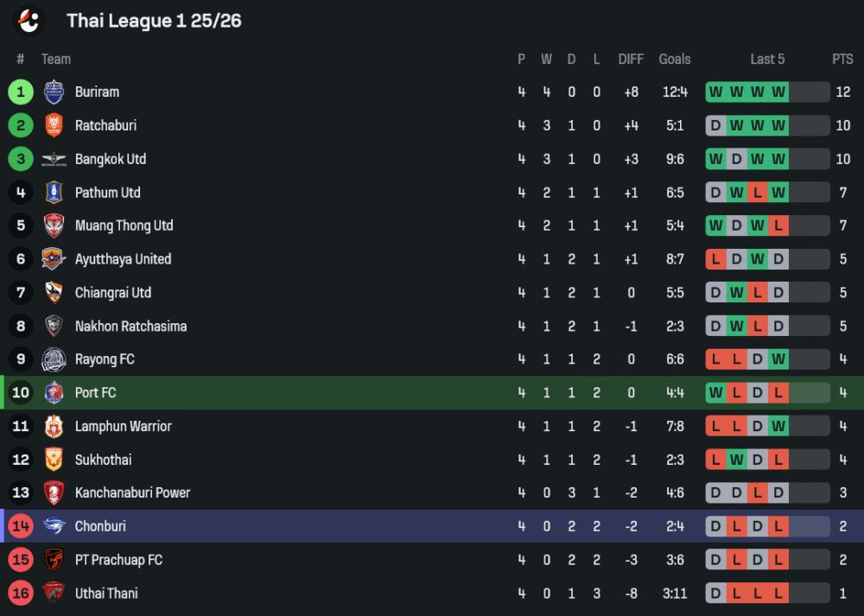Click the Port FC team crest

54,393
